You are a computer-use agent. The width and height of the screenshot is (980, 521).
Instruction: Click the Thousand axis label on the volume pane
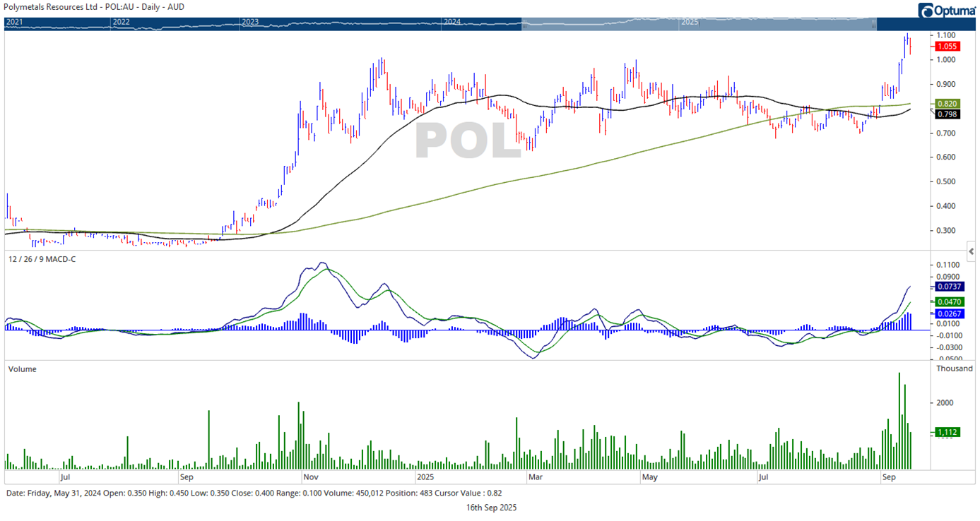955,368
